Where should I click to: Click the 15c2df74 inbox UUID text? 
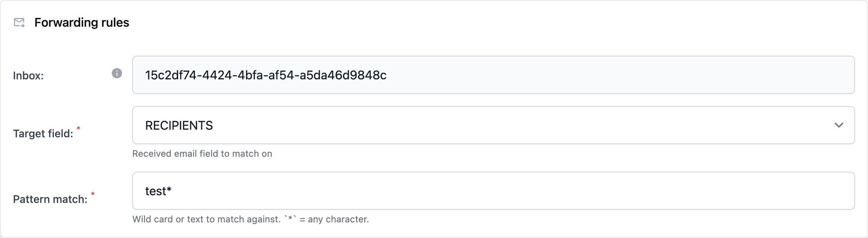[x=266, y=75]
